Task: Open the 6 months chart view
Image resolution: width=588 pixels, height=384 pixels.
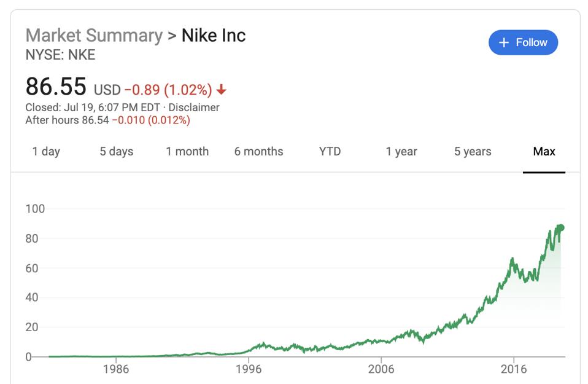Action: click(258, 151)
